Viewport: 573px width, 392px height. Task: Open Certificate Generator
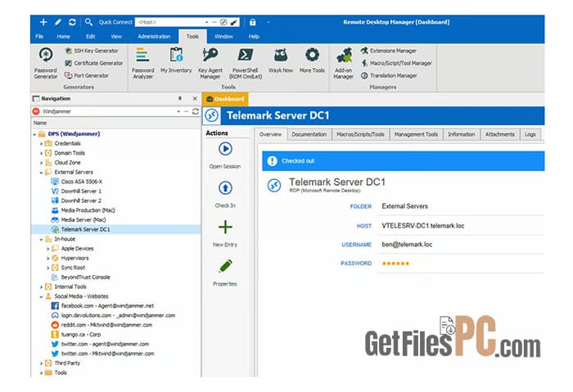94,63
